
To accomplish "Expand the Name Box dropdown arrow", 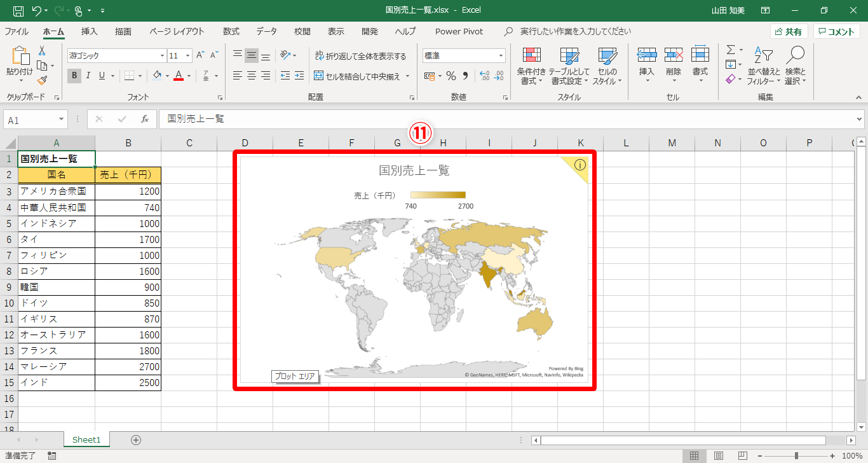I will [x=62, y=119].
